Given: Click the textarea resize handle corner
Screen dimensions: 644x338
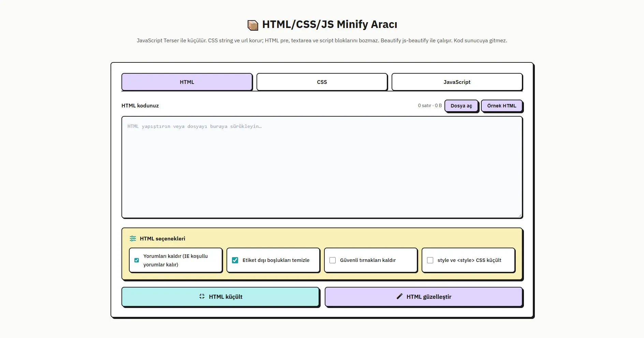Looking at the screenshot, I should 519,215.
